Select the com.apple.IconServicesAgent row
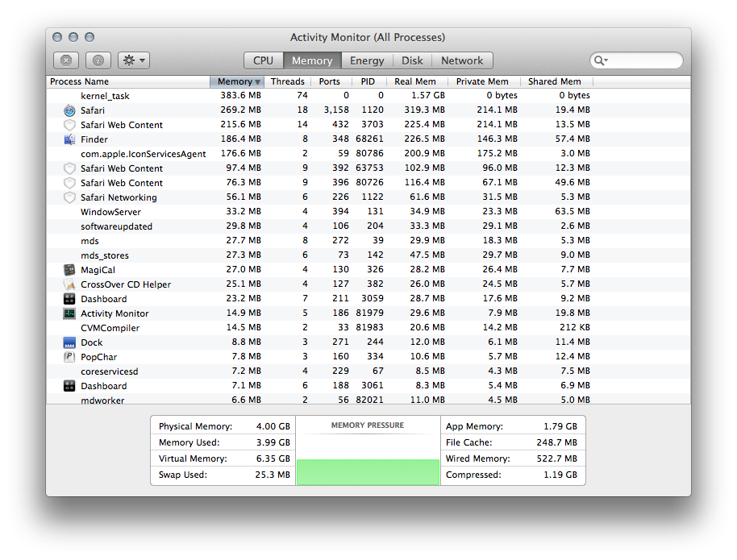737x560 pixels. [368, 154]
